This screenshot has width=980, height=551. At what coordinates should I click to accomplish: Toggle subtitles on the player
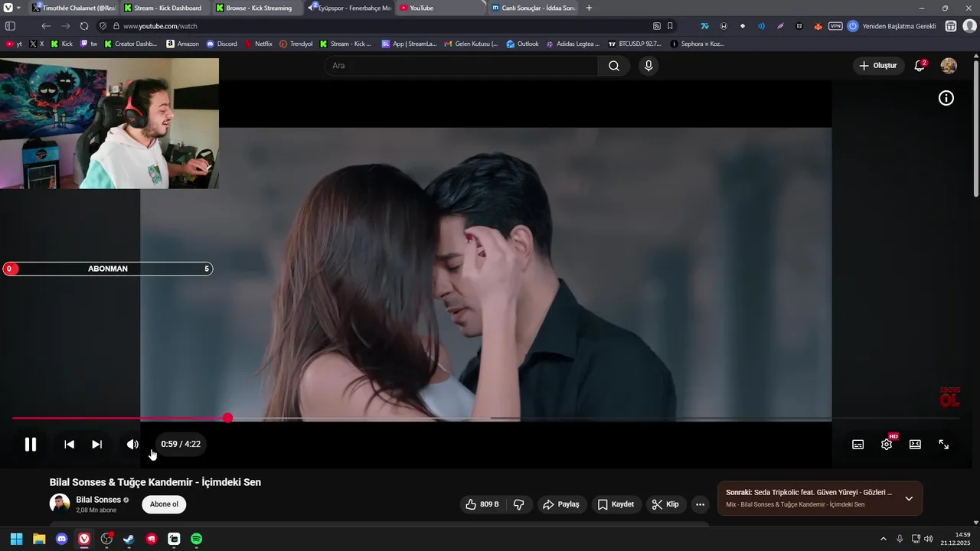pos(858,445)
